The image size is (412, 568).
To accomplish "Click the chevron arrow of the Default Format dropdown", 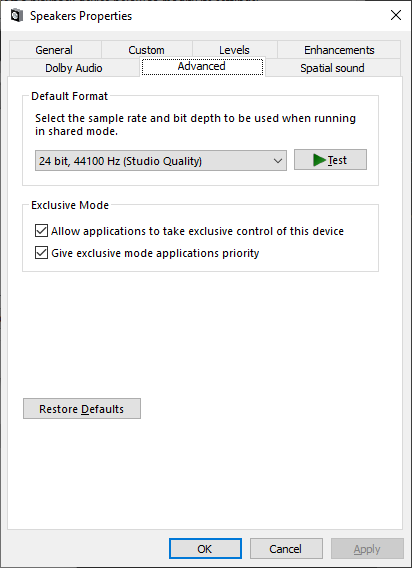I will click(278, 160).
